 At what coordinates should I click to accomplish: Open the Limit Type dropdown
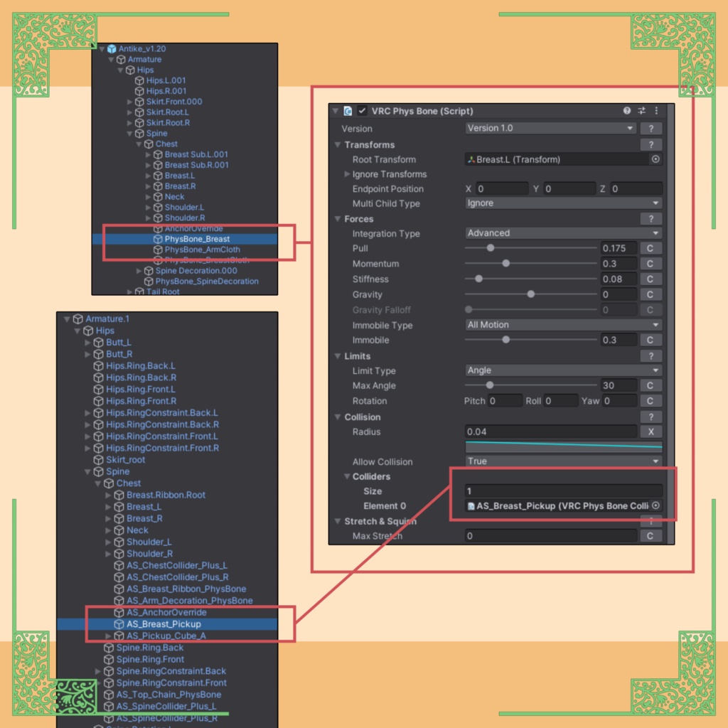(x=564, y=370)
